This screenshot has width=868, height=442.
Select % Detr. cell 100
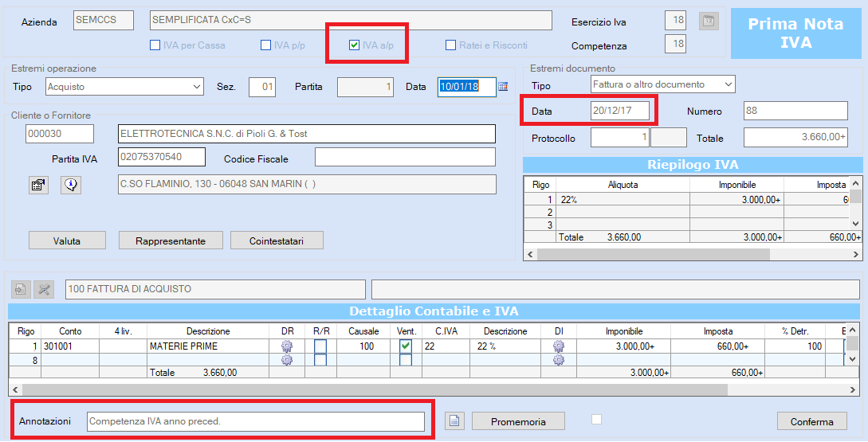point(795,346)
